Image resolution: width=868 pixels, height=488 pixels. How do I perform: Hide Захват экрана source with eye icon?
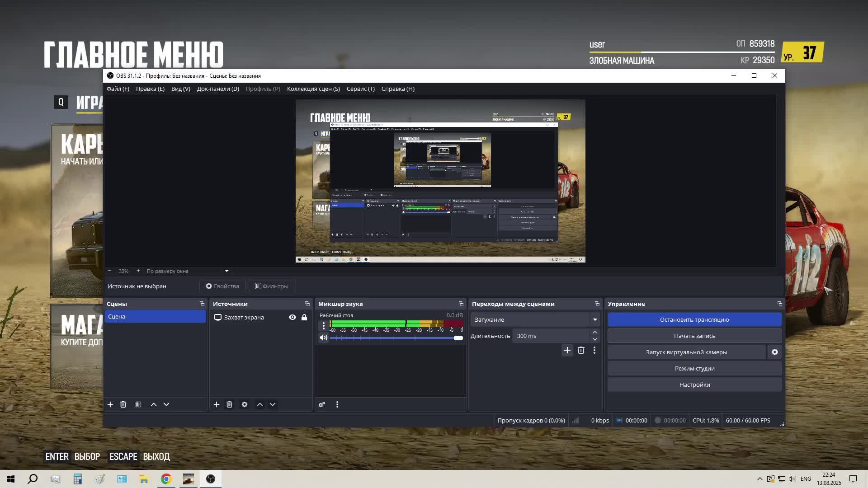pos(292,317)
